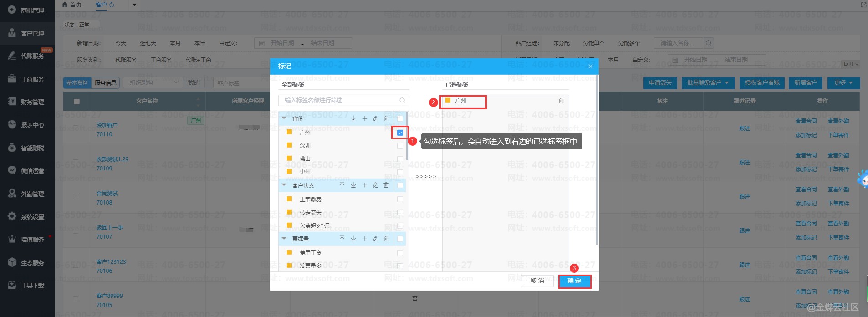Click the yellow swatch beside 佛山 tag
Image resolution: width=868 pixels, height=317 pixels.
click(x=289, y=158)
